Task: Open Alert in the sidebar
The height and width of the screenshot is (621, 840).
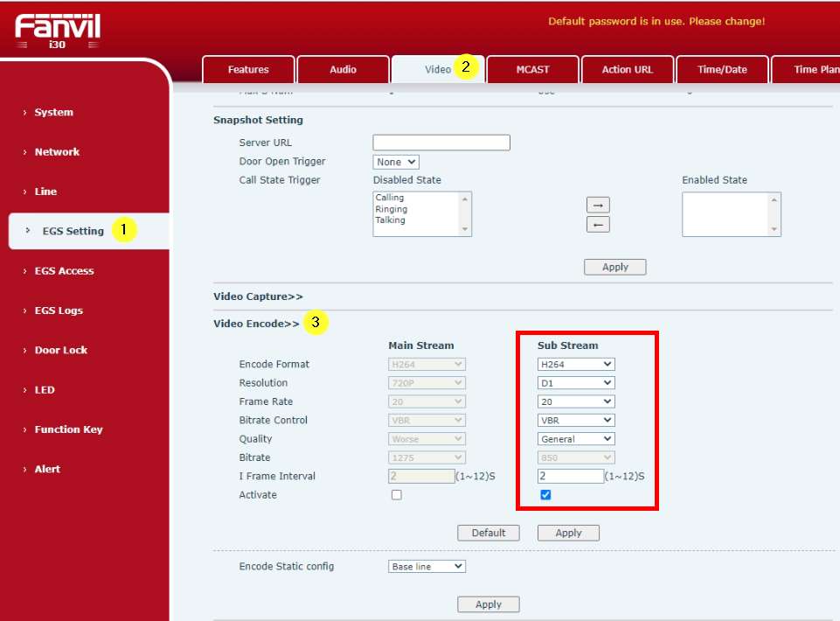Action: tap(47, 469)
